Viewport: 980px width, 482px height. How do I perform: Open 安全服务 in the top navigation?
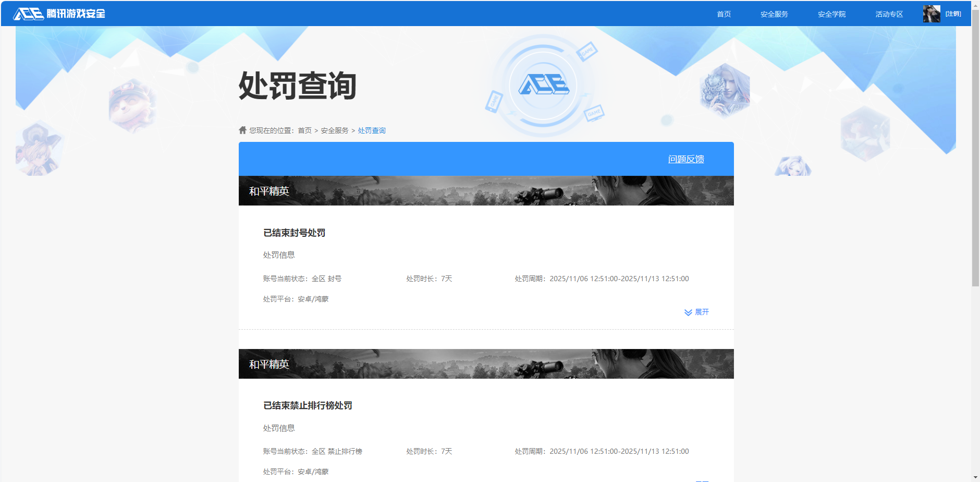click(774, 14)
